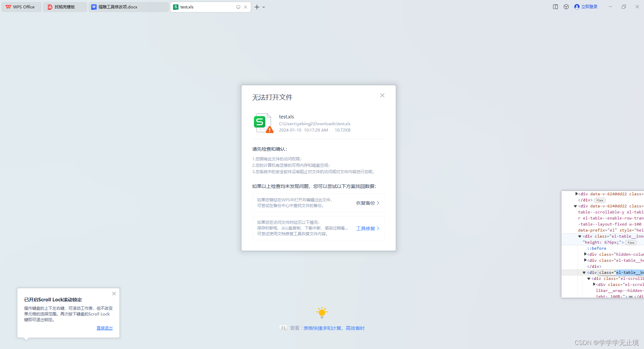
Task: Click the chevron next to 恢复备份
Action: click(378, 203)
